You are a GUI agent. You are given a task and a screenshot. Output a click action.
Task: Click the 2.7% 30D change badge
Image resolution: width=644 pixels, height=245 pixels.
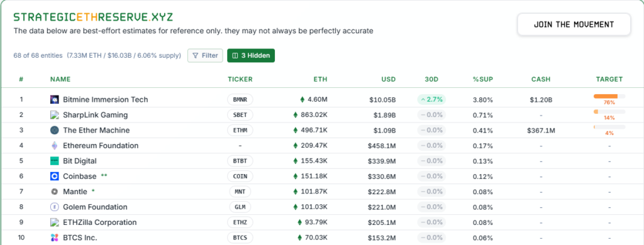[431, 99]
